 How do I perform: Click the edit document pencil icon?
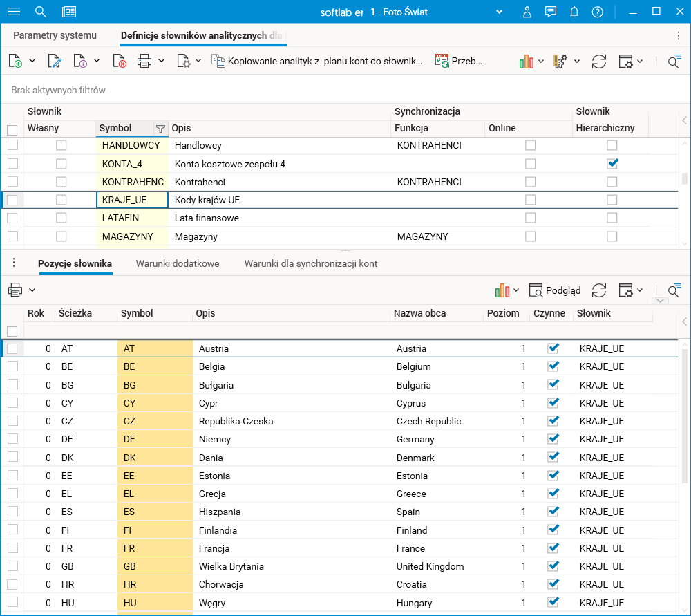(55, 61)
